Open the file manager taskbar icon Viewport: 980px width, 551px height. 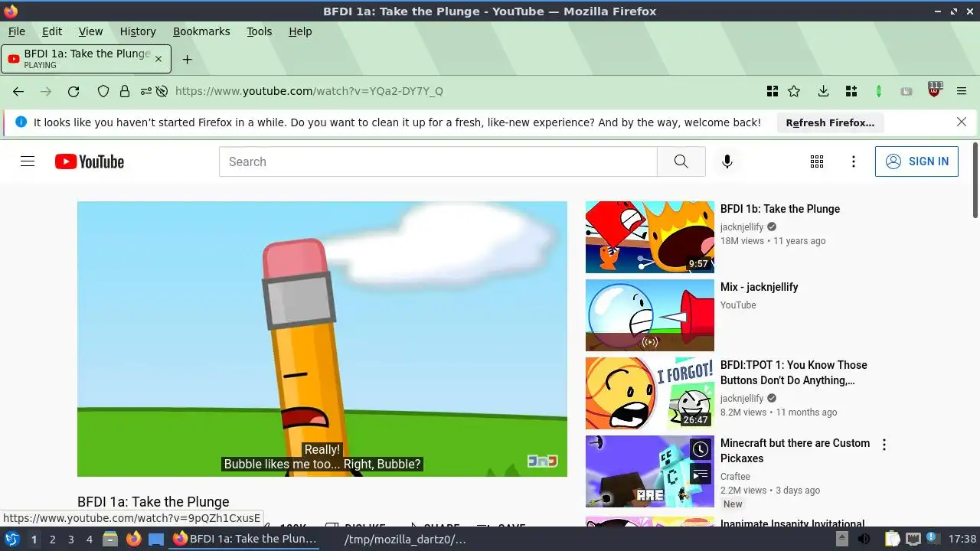pyautogui.click(x=110, y=539)
